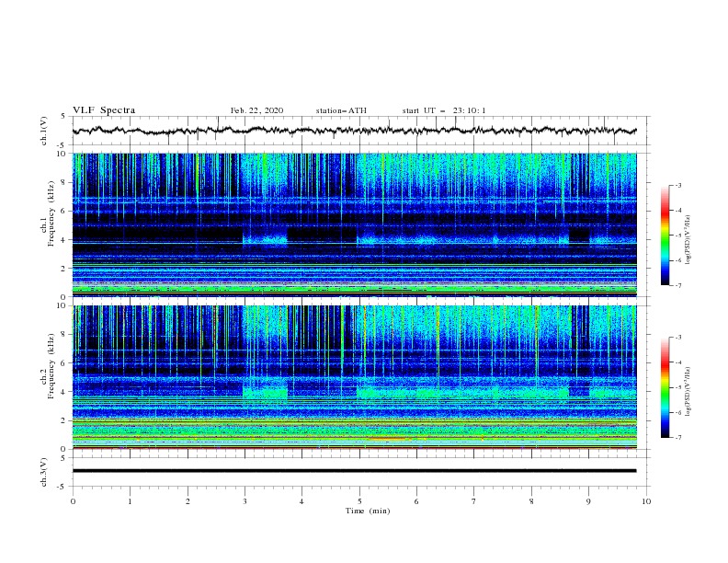Image resolution: width=728 pixels, height=563 pixels.
Task: Click the ch.1 spectrogram panel
Action: [x=354, y=224]
